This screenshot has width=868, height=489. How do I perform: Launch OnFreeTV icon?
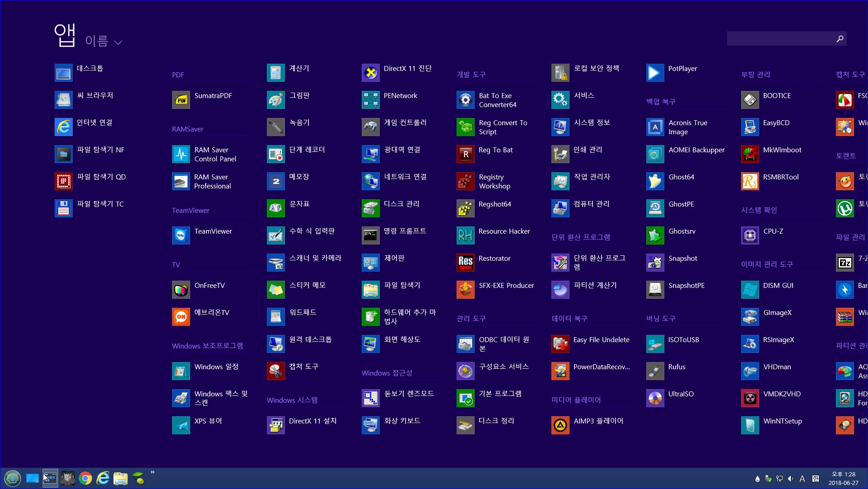pyautogui.click(x=181, y=290)
